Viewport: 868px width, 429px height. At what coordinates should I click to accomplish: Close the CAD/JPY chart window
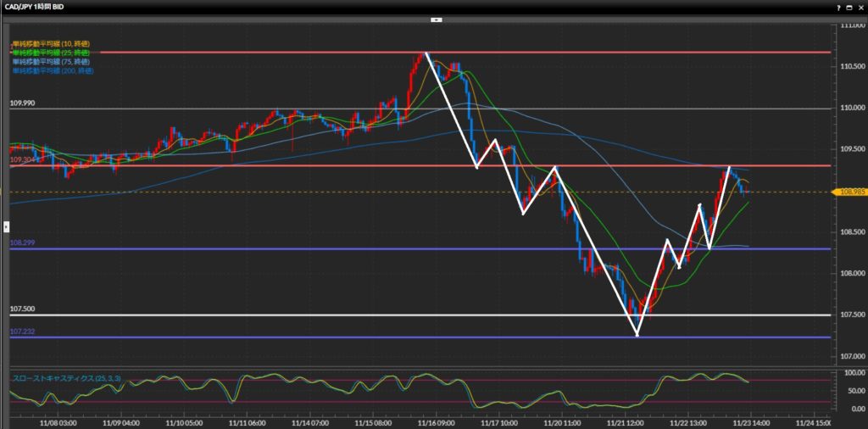tap(860, 7)
